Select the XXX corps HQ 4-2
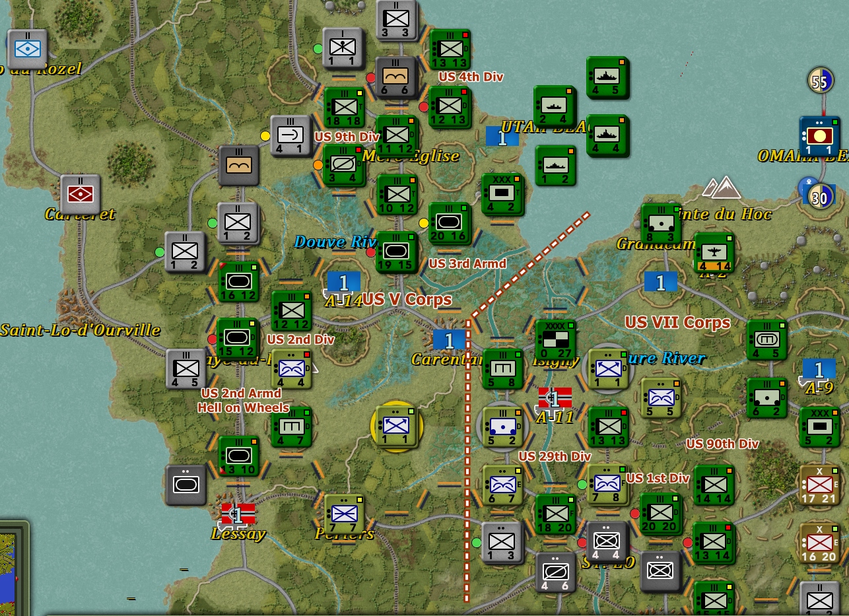849x616 pixels. tap(502, 194)
